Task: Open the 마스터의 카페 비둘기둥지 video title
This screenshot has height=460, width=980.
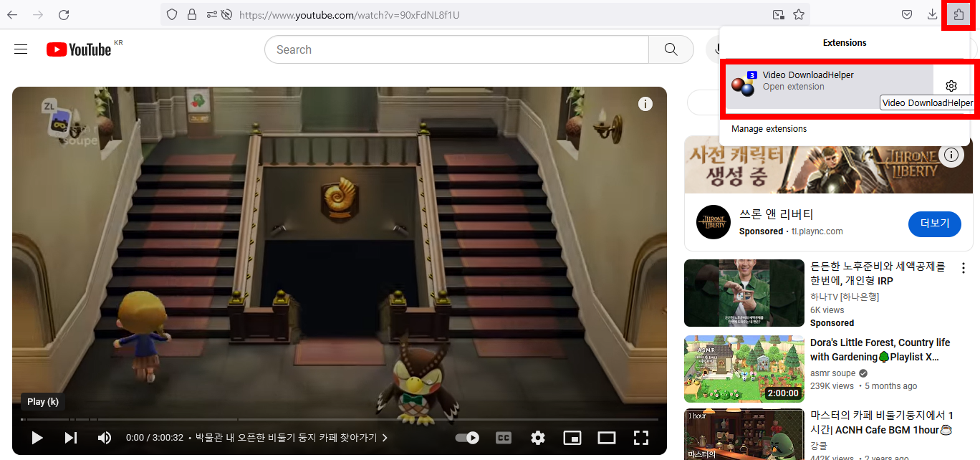Action: (x=882, y=423)
